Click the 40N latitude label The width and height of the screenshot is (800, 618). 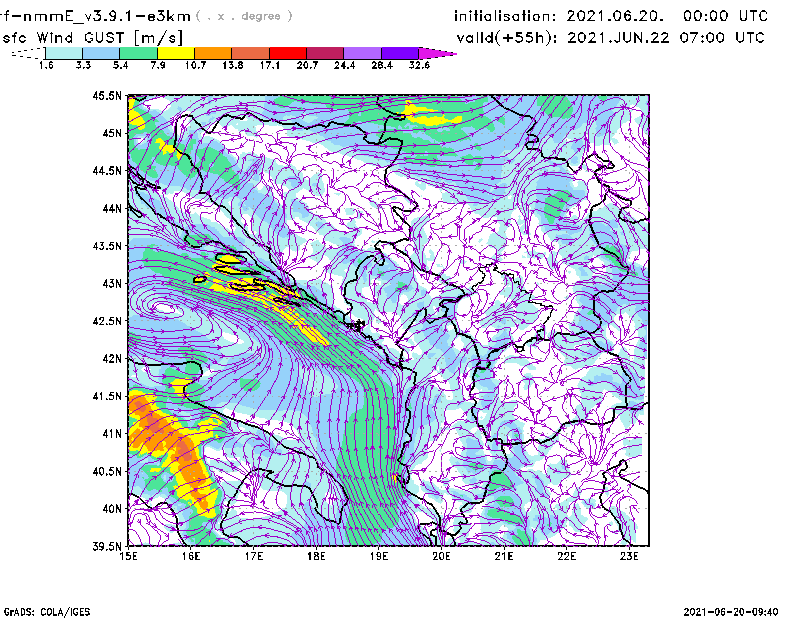112,509
